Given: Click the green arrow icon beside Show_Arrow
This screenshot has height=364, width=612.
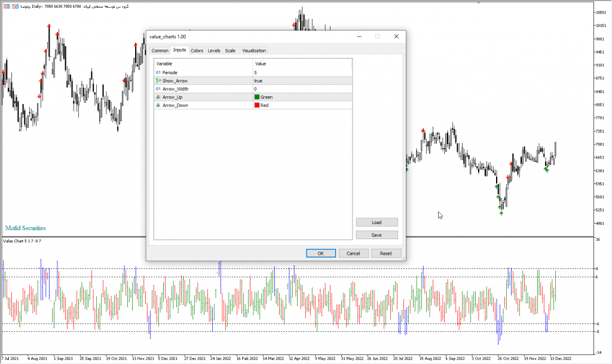Looking at the screenshot, I should pos(158,81).
